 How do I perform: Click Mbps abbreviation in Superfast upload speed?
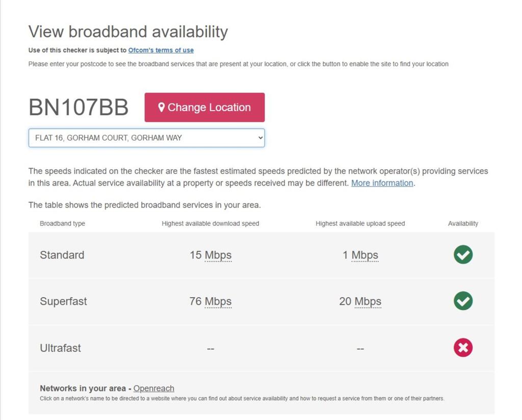[368, 301]
